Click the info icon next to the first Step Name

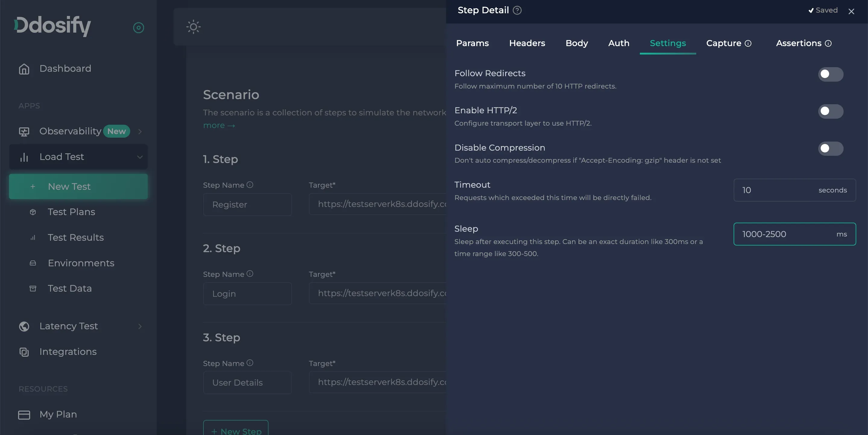point(250,185)
